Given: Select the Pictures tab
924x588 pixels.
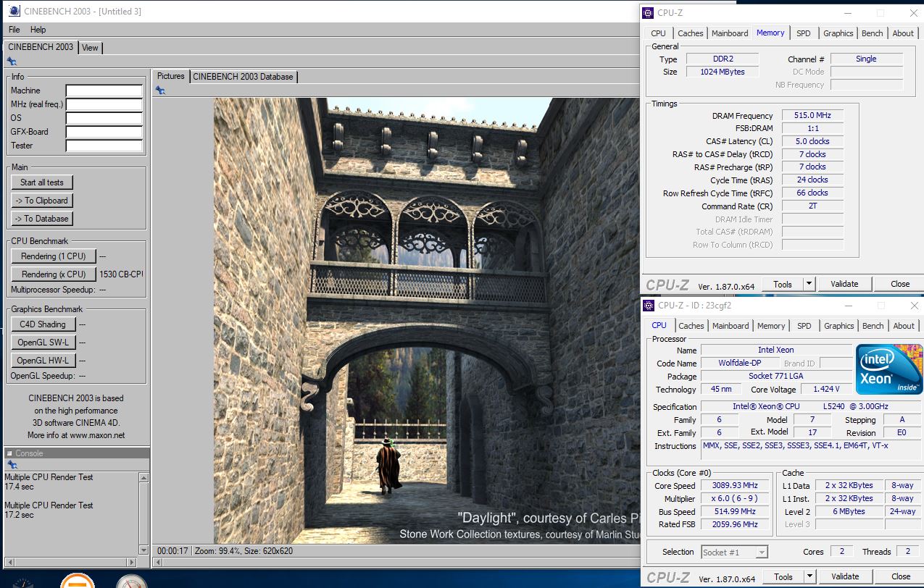Looking at the screenshot, I should (171, 76).
